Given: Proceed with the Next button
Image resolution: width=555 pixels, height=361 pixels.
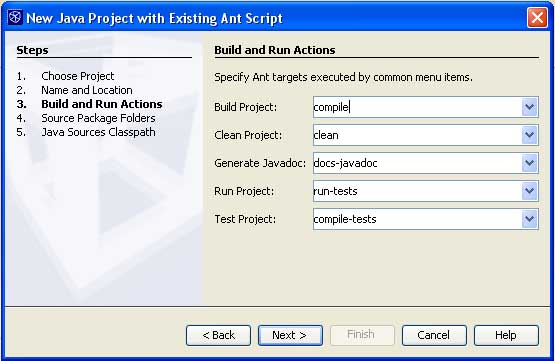Looking at the screenshot, I should pyautogui.click(x=290, y=335).
